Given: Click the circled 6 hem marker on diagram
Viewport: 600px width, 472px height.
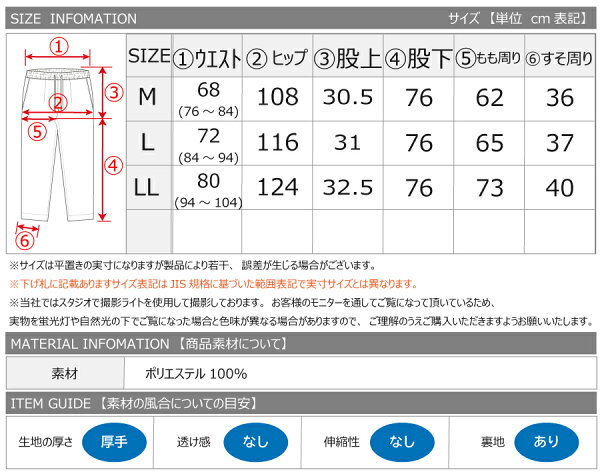Looking at the screenshot, I should (x=27, y=239).
